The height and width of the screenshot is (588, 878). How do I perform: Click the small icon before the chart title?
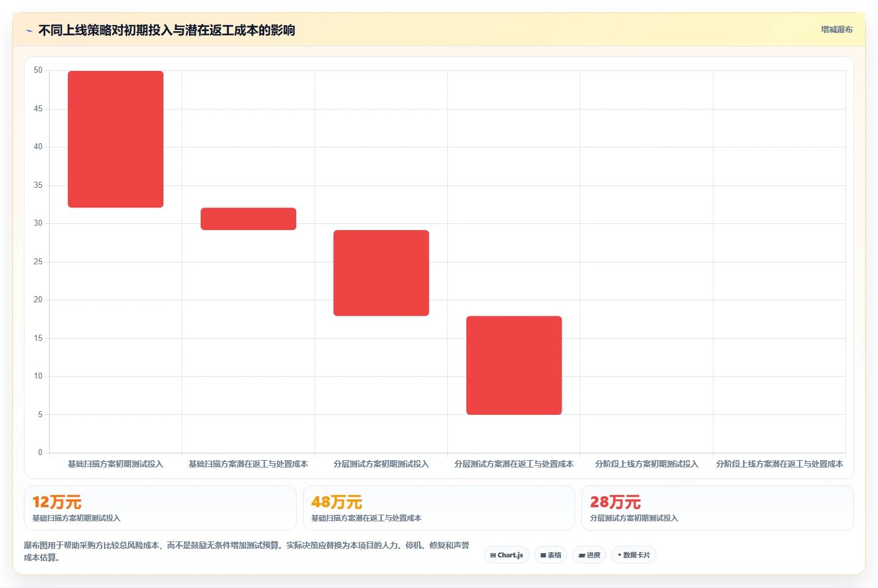pos(29,31)
